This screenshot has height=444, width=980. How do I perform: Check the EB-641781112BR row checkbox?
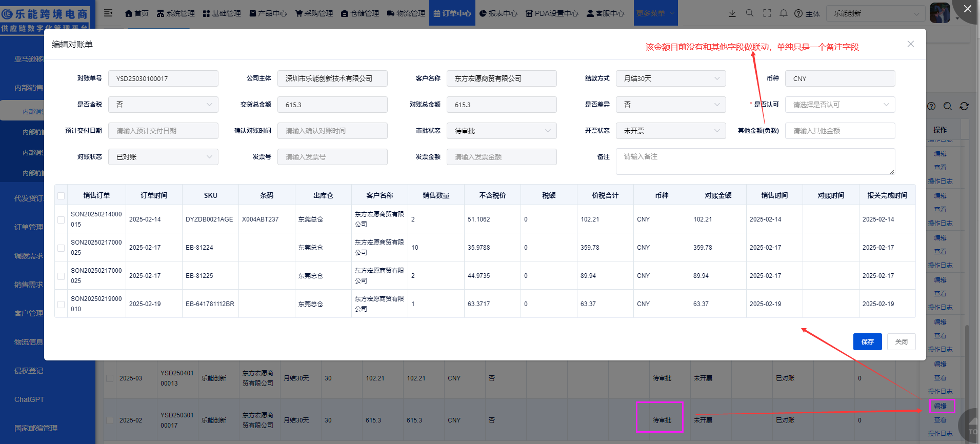tap(61, 304)
